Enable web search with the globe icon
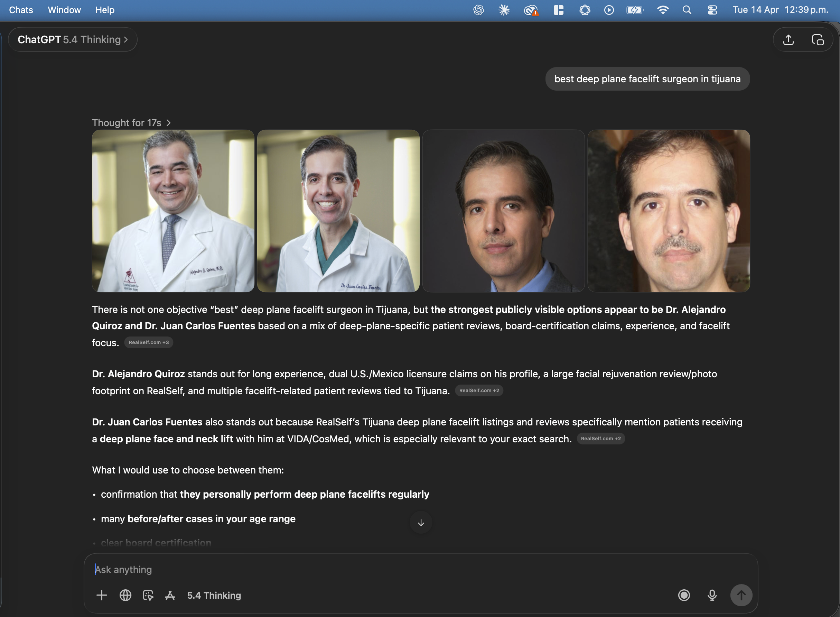The width and height of the screenshot is (840, 617). [x=125, y=595]
